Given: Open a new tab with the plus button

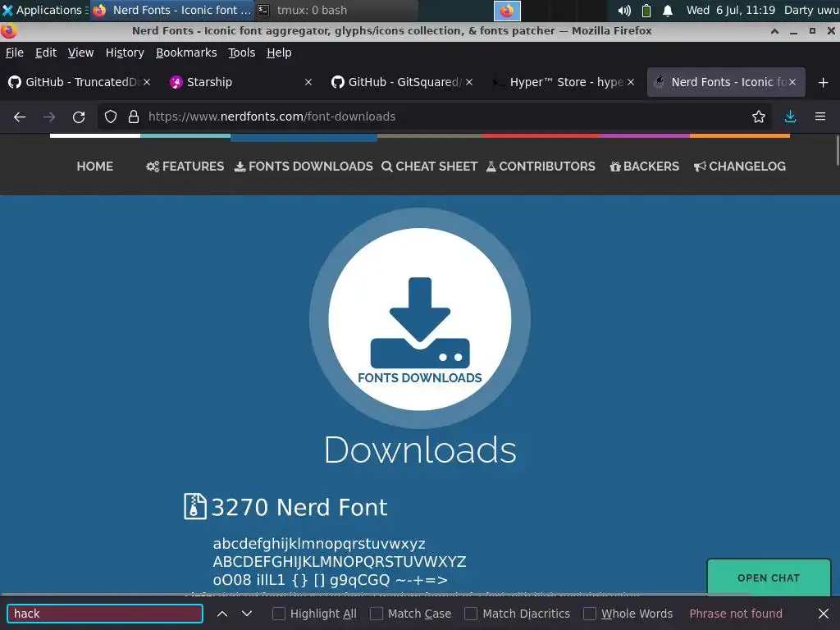Looking at the screenshot, I should point(824,83).
